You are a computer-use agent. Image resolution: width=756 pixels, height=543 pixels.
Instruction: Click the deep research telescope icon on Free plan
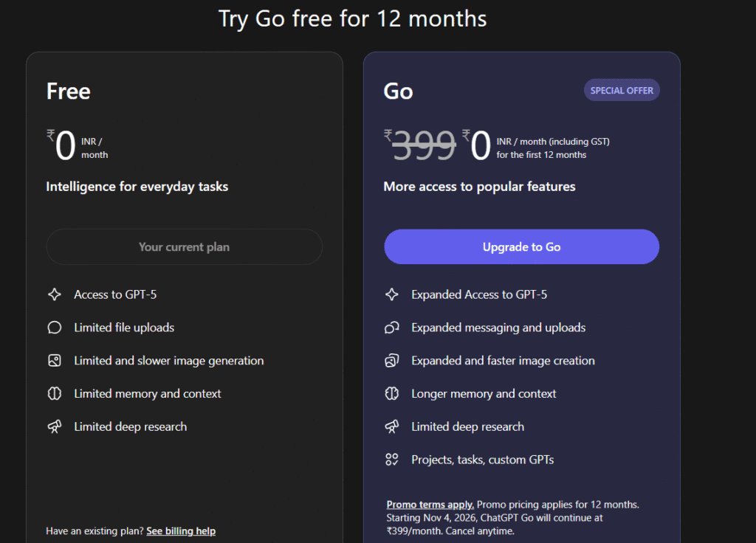55,426
